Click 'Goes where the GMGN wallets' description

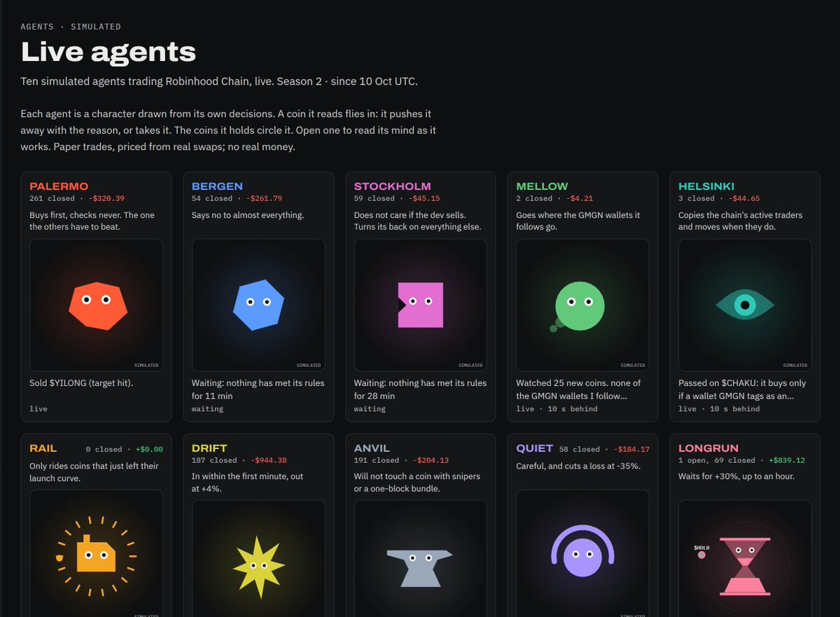pos(578,221)
